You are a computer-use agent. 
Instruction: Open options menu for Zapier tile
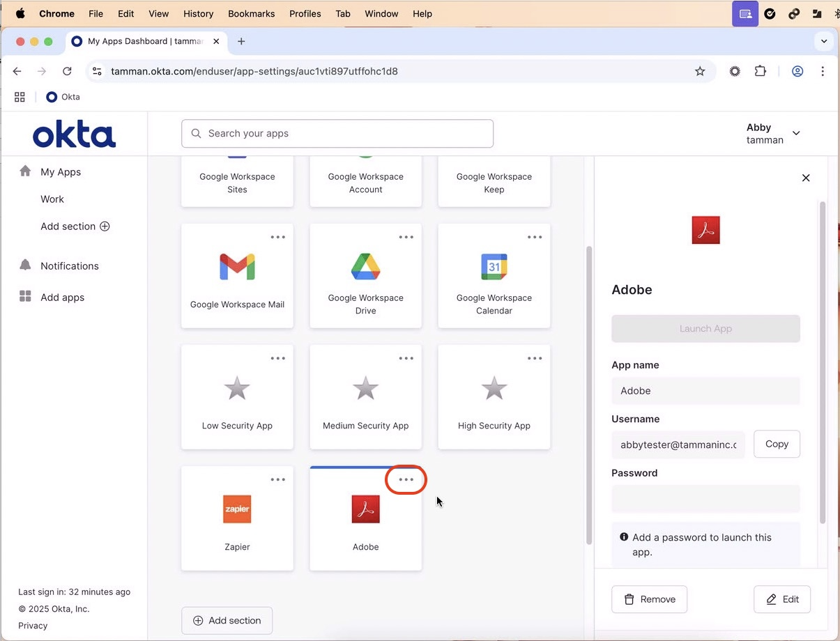pyautogui.click(x=277, y=479)
